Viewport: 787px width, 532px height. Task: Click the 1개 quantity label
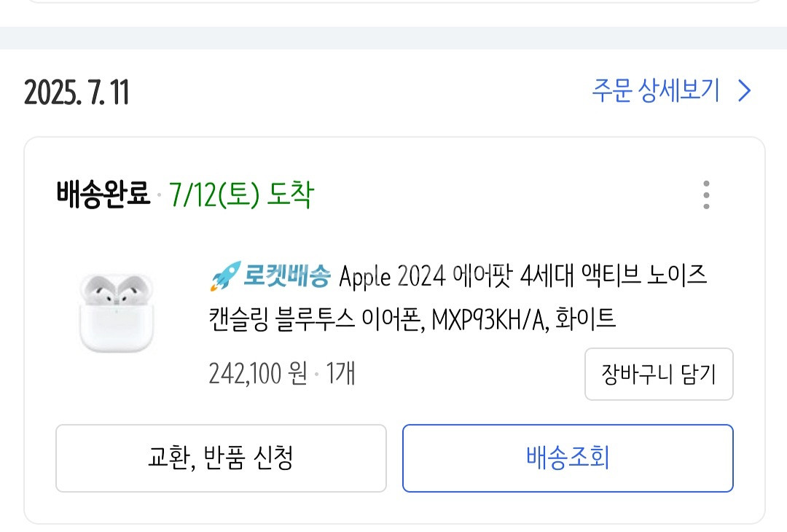pos(340,374)
